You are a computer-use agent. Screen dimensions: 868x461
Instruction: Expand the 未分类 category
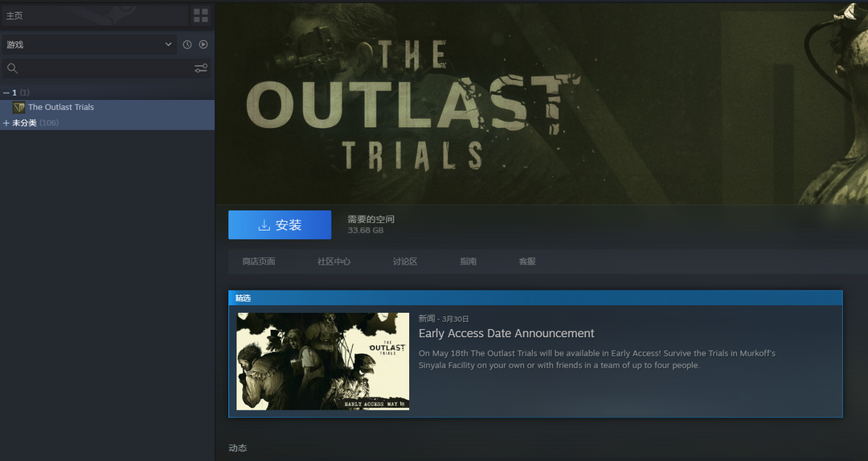6,123
